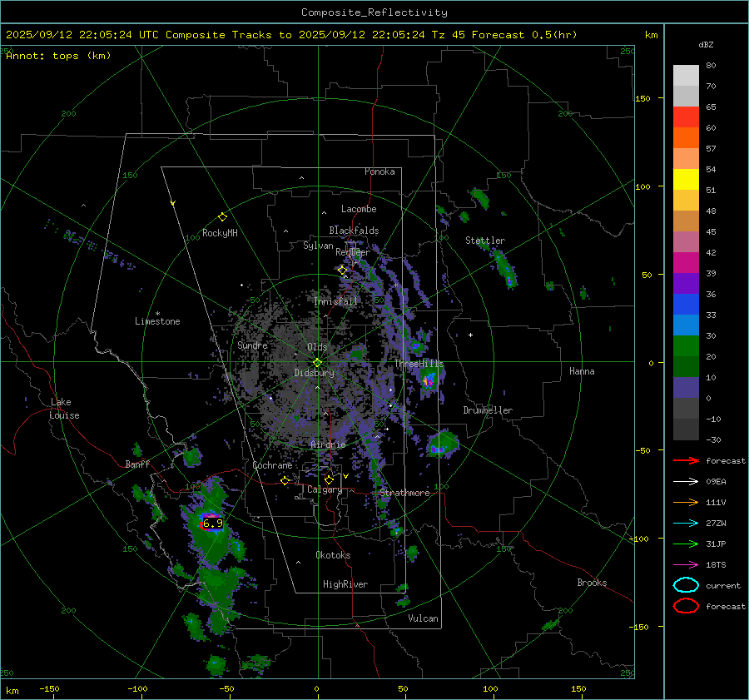Click the Innisfail town label

336,301
